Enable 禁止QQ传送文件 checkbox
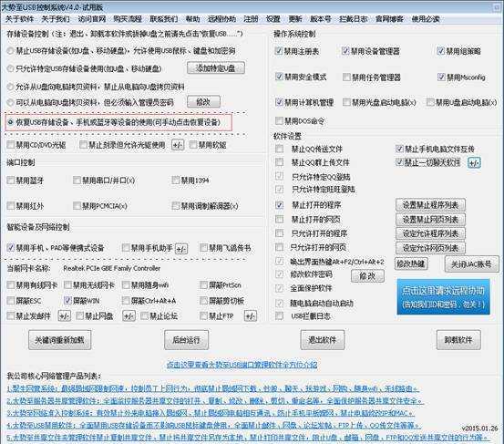 [280, 149]
